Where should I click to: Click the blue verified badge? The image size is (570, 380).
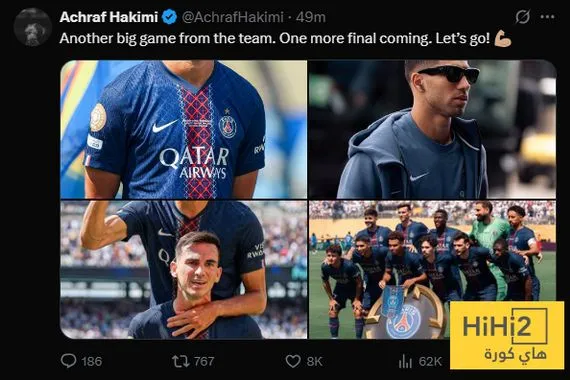click(169, 17)
